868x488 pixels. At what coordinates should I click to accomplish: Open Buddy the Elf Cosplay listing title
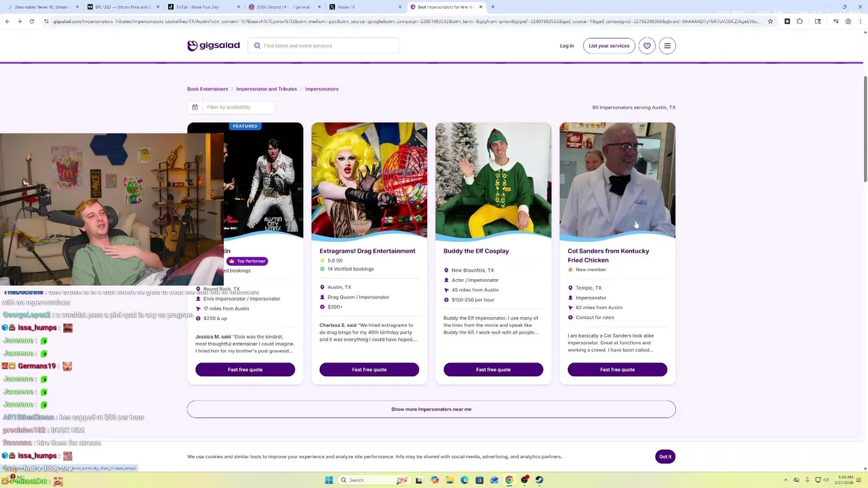point(476,251)
